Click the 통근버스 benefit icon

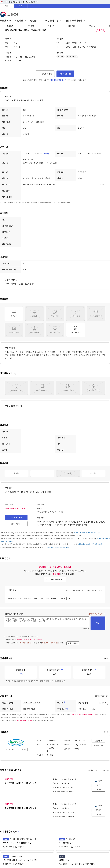[x=14, y=313]
